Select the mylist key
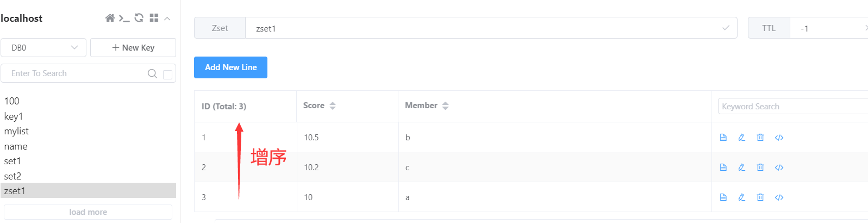This screenshot has width=868, height=223. tap(16, 131)
